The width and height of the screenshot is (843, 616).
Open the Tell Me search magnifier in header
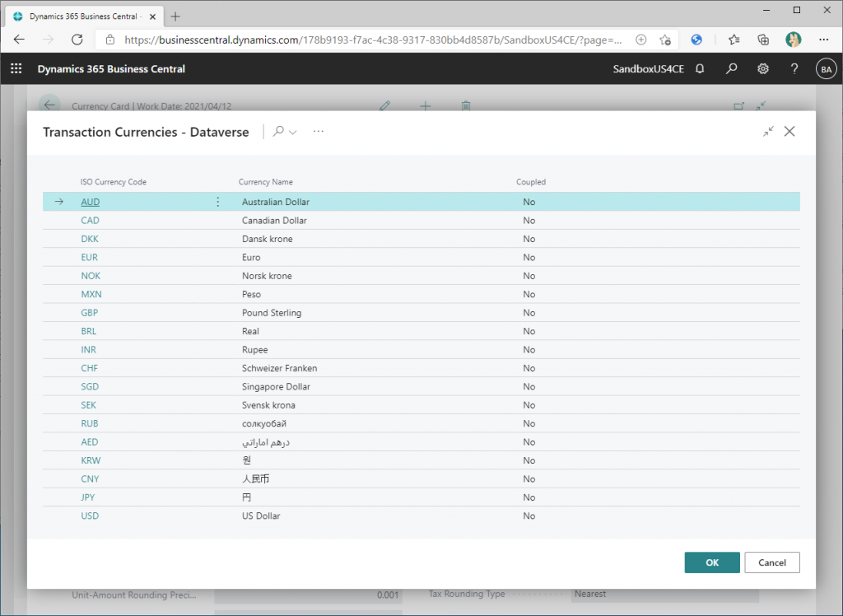731,69
